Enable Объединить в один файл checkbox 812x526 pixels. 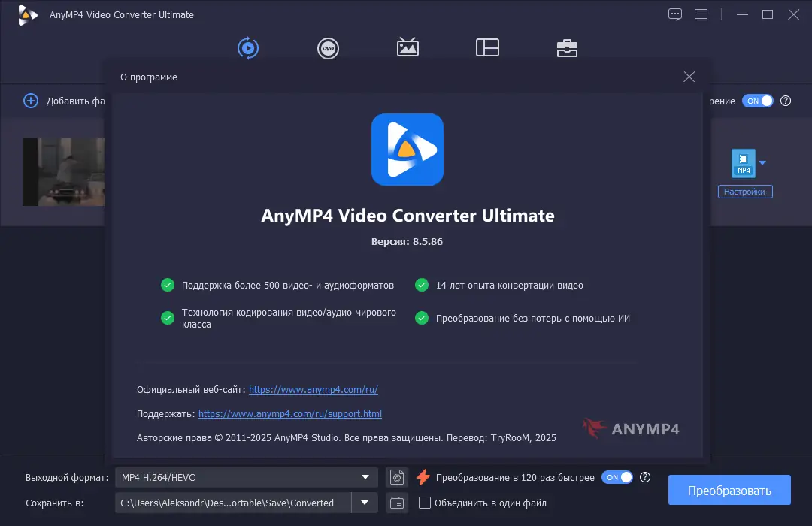click(424, 503)
